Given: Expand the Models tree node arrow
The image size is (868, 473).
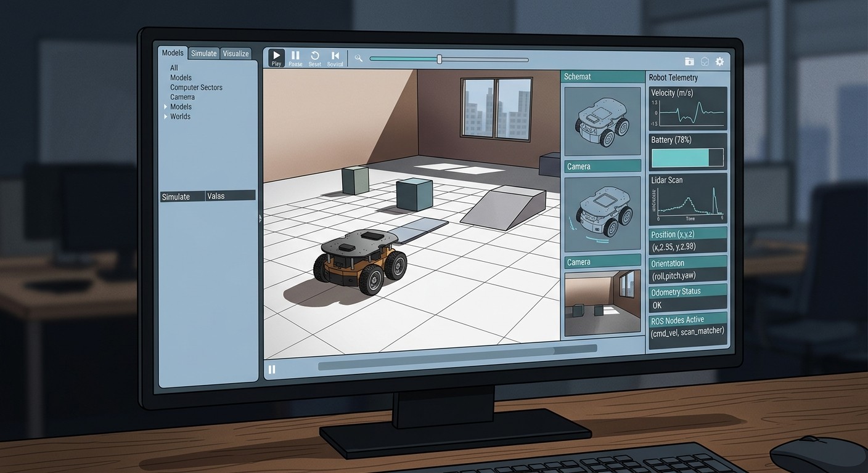Looking at the screenshot, I should pos(166,107).
